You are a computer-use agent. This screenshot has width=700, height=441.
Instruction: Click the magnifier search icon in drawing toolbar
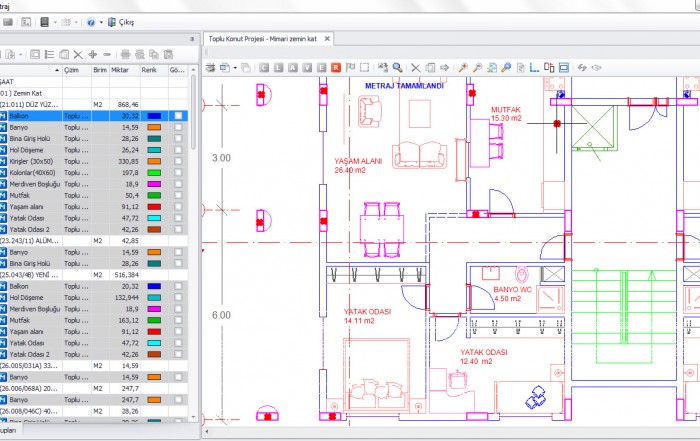pos(397,68)
